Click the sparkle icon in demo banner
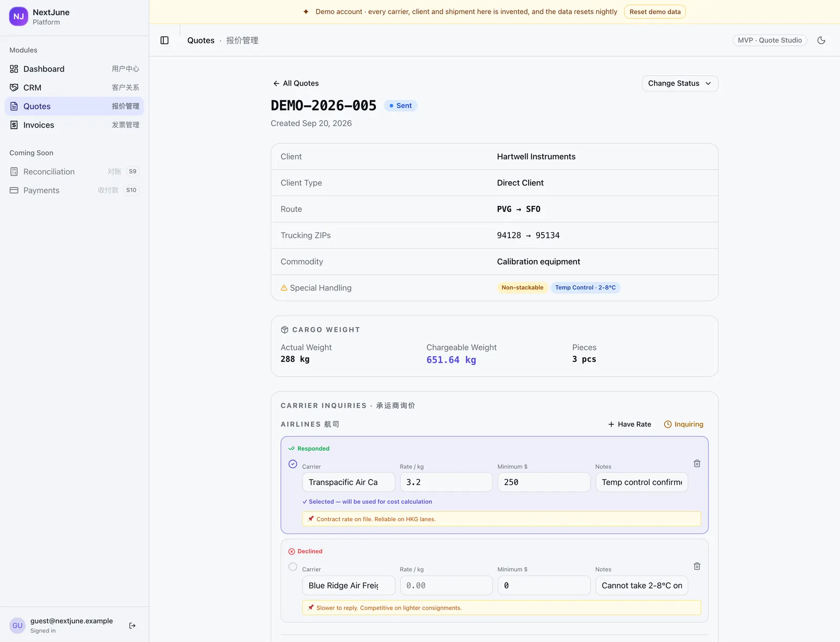The height and width of the screenshot is (642, 840). pos(306,12)
